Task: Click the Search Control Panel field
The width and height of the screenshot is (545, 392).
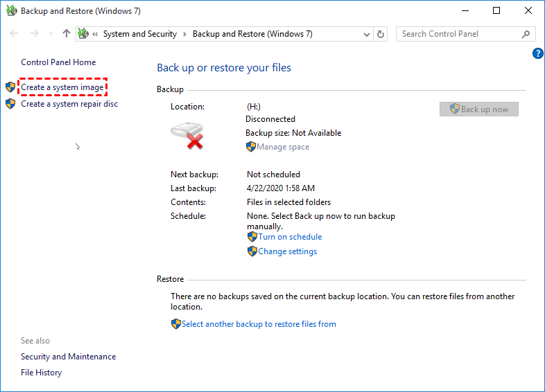Action: [458, 34]
